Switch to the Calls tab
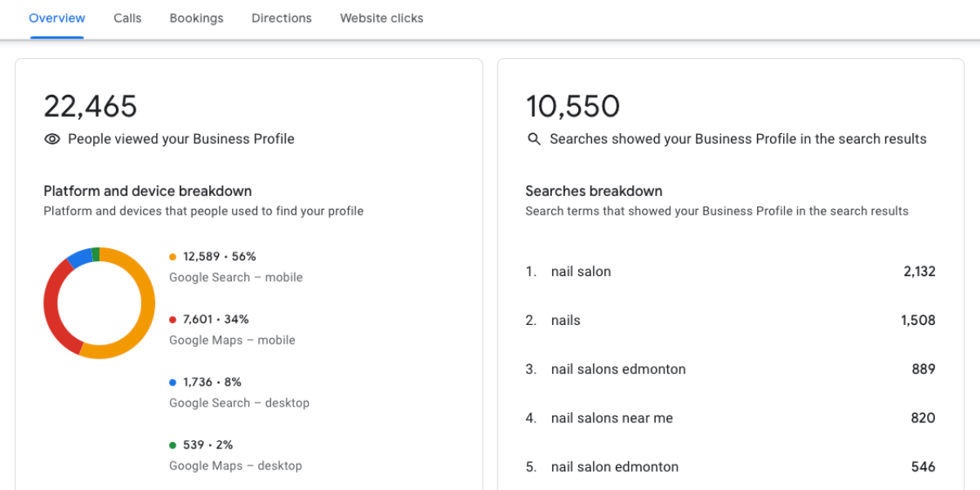The height and width of the screenshot is (490, 980). (x=127, y=18)
